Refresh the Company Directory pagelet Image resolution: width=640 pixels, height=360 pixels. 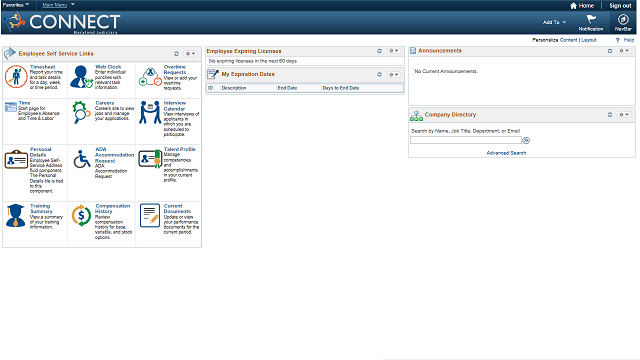610,115
